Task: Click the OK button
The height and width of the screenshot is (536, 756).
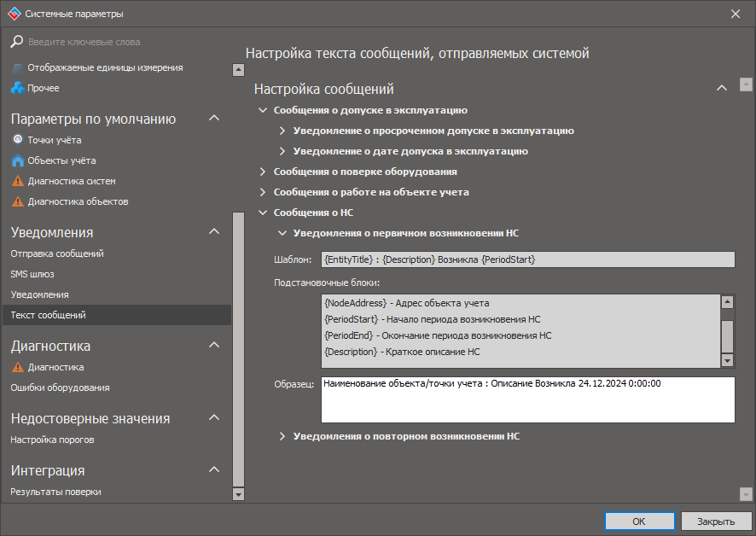Action: 639,521
